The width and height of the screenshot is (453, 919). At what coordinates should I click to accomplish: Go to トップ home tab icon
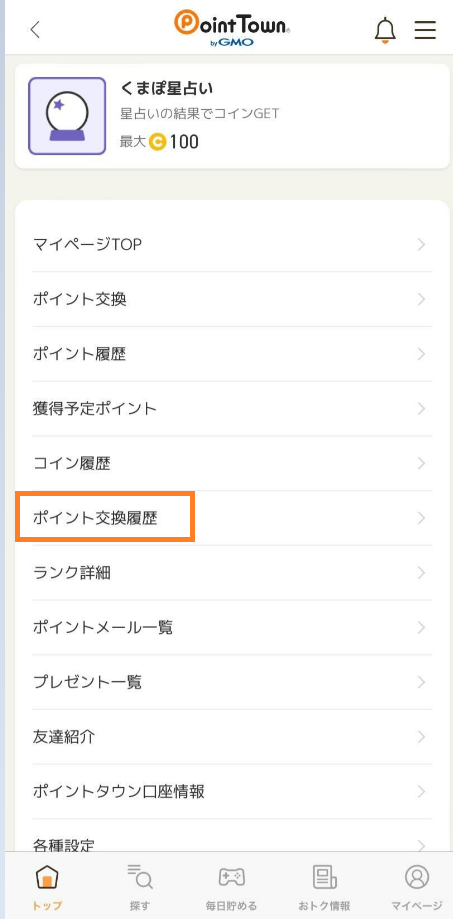pos(47,877)
